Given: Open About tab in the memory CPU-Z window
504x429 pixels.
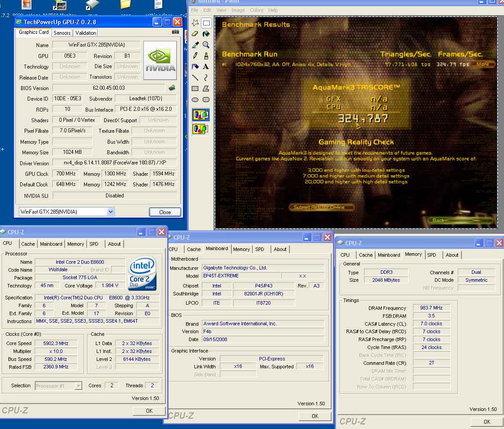Looking at the screenshot, I should (x=452, y=255).
